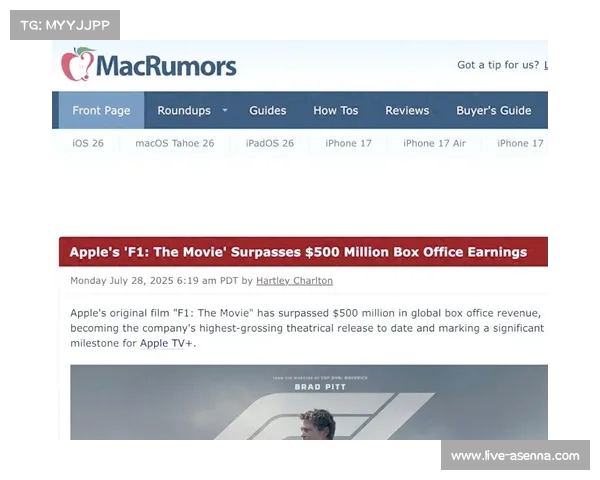Screen dimensions: 600x480
Task: Switch to the Front Page tab
Action: pyautogui.click(x=101, y=111)
